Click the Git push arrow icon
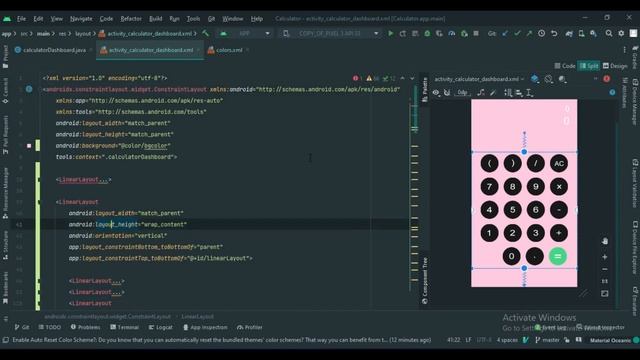The width and height of the screenshot is (640, 360). click(529, 33)
